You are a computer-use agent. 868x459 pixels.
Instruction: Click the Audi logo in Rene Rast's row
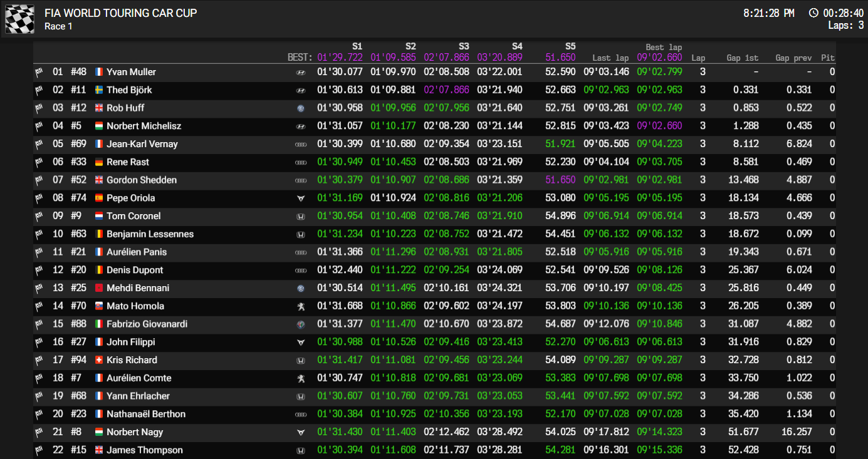coord(300,162)
